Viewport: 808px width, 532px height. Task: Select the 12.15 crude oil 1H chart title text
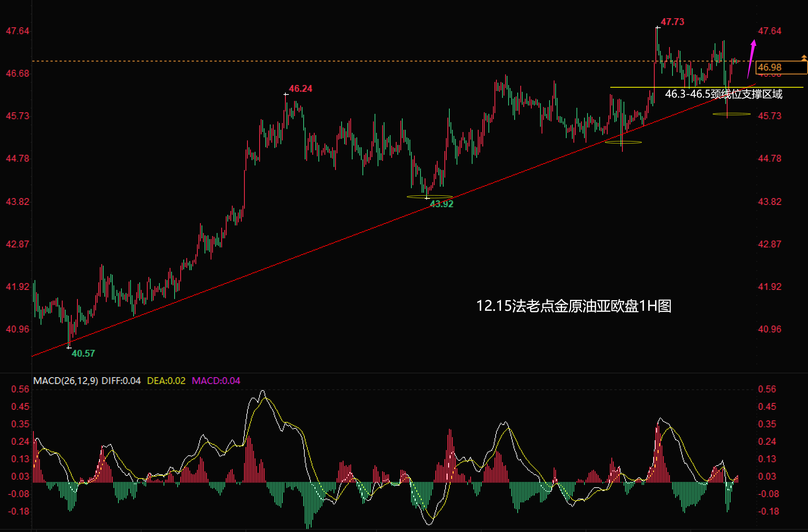point(573,306)
